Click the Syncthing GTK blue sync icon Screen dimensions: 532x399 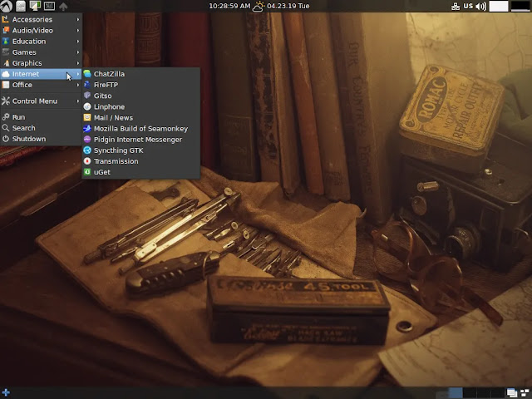[x=87, y=150]
